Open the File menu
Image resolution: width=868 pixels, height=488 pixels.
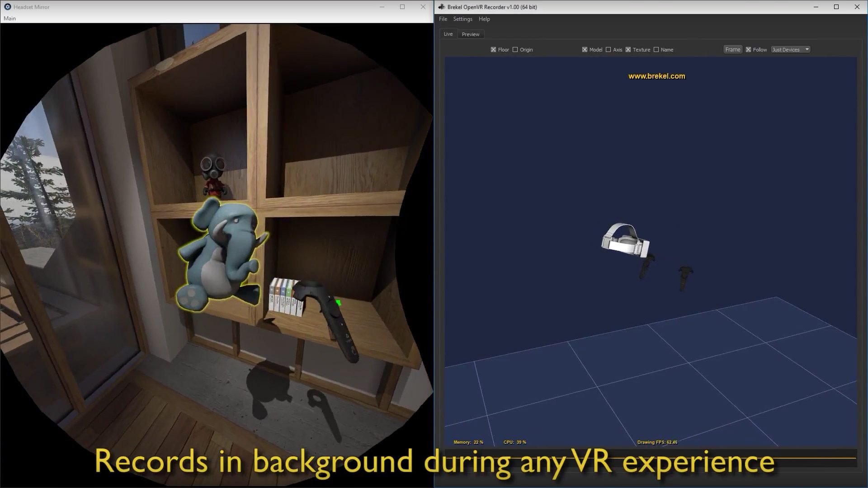442,19
